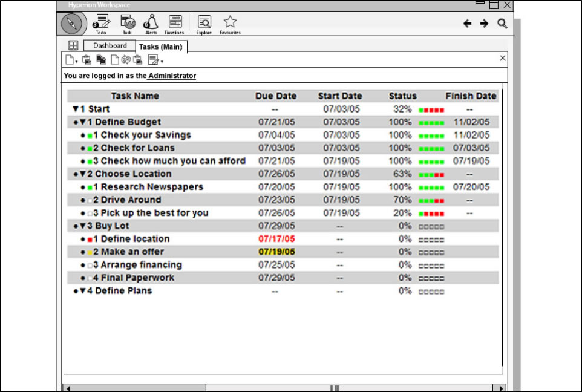Click the grid layout icon beside Dashboard
Image resolution: width=582 pixels, height=392 pixels.
(73, 45)
